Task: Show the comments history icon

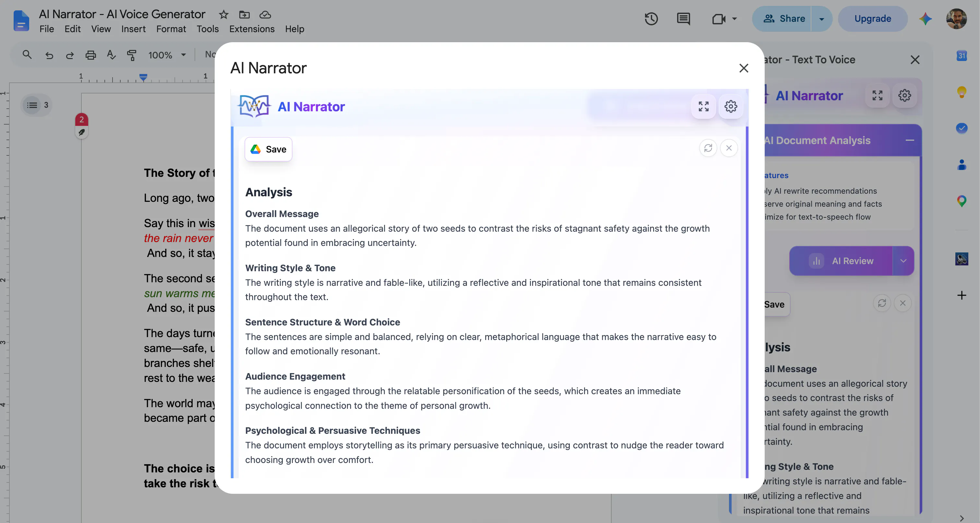Action: pos(684,18)
